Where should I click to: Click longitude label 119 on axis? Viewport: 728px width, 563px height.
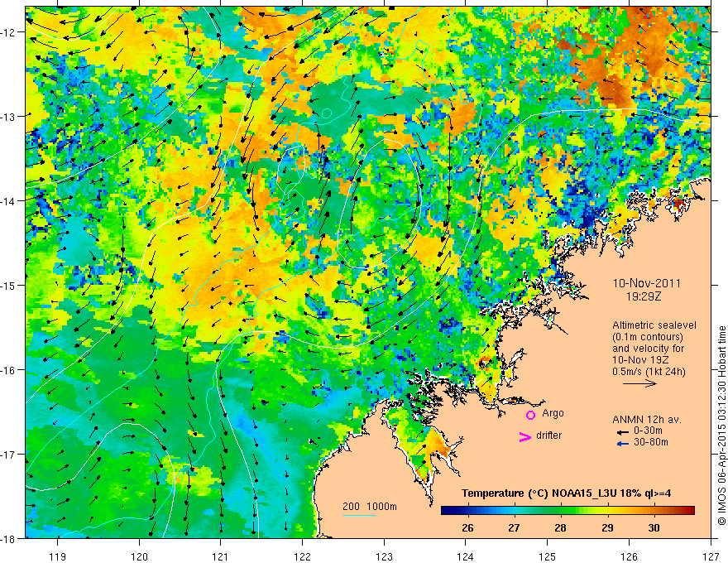(58, 556)
